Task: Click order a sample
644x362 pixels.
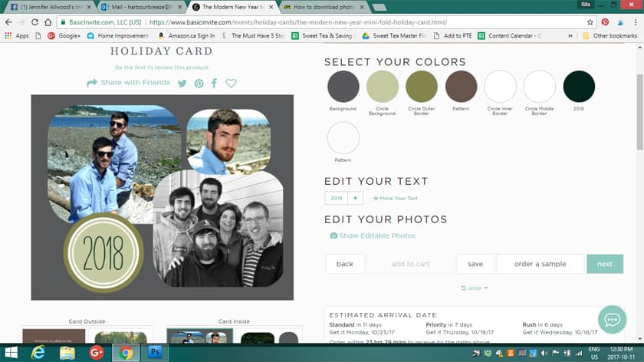Action: pyautogui.click(x=540, y=264)
